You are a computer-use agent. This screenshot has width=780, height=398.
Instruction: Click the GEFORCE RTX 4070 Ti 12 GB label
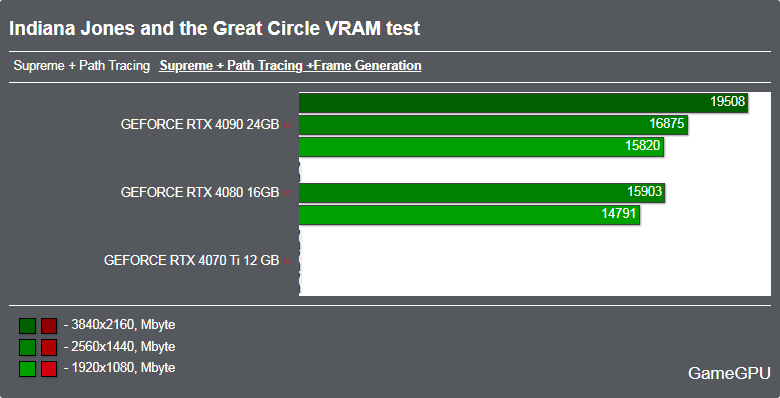point(192,261)
